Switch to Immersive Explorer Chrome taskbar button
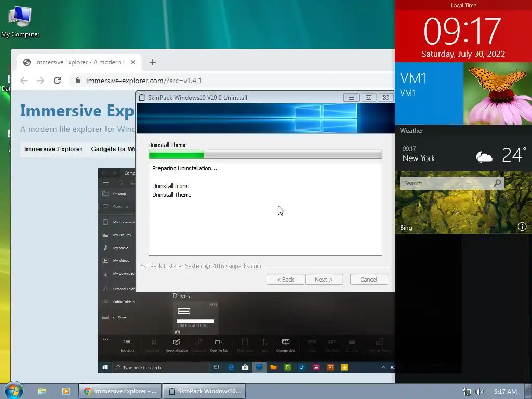This screenshot has width=532, height=399. (x=121, y=391)
